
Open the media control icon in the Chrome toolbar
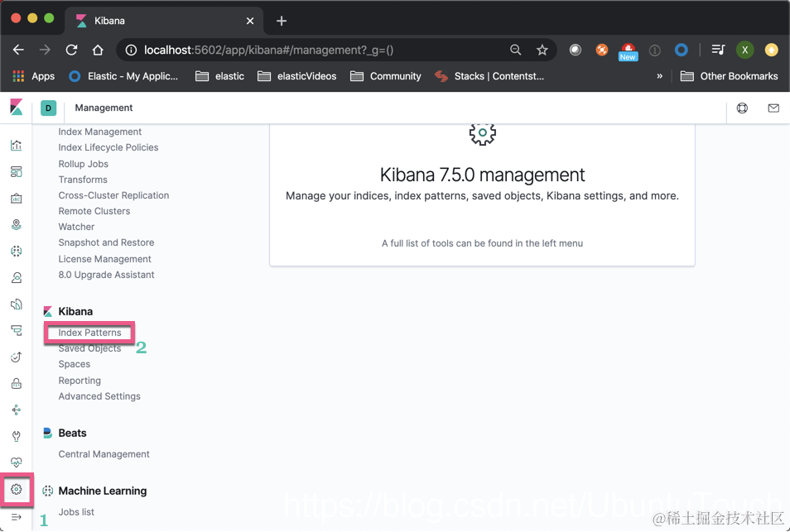point(718,50)
